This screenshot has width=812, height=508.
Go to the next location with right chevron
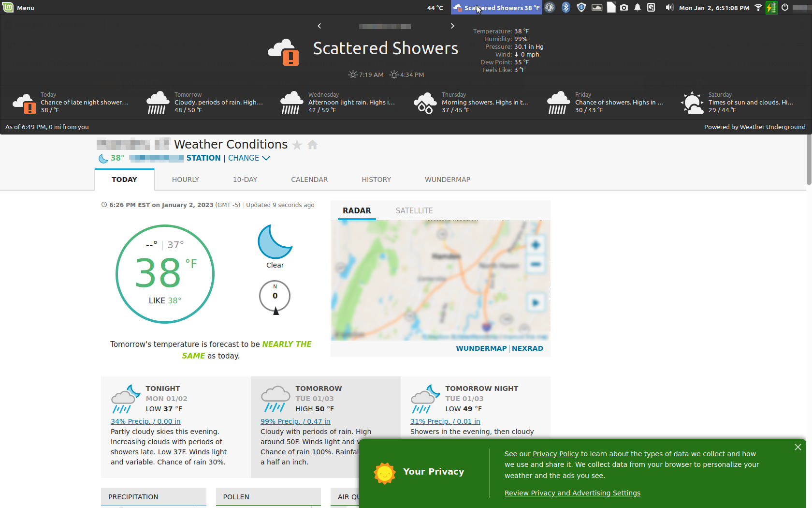click(452, 26)
